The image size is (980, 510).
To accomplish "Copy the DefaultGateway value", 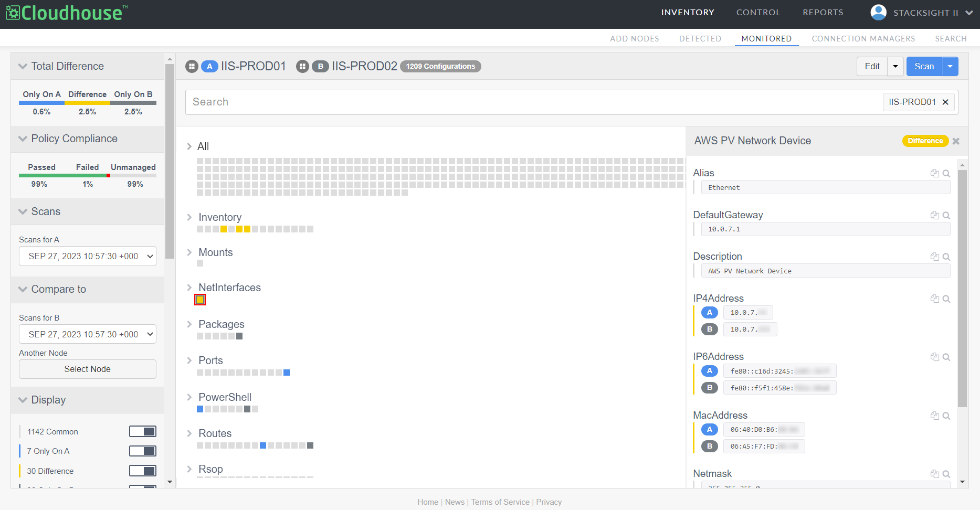I will click(934, 215).
